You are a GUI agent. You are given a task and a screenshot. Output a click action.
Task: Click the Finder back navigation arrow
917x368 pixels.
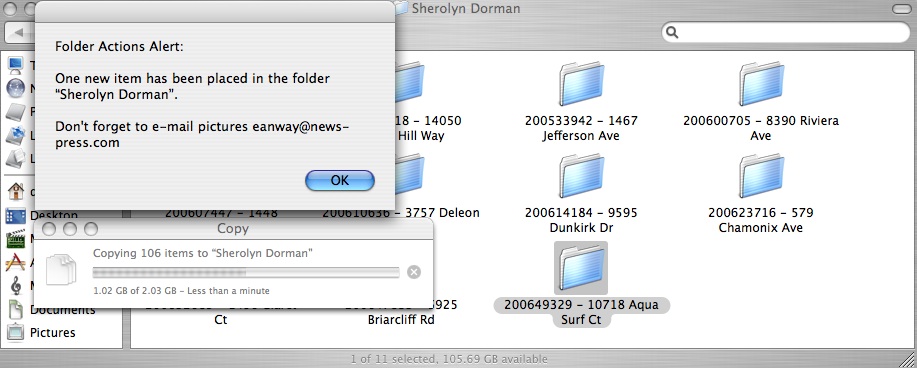18,33
